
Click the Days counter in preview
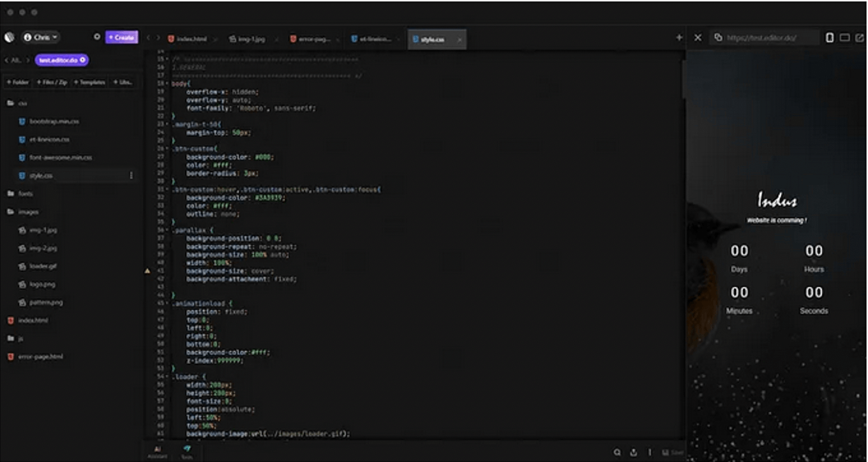pos(740,258)
